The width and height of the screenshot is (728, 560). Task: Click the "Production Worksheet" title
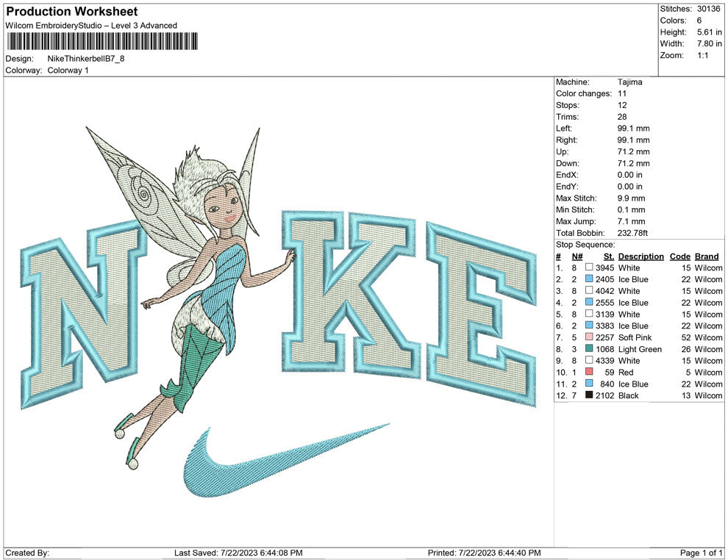pyautogui.click(x=72, y=12)
